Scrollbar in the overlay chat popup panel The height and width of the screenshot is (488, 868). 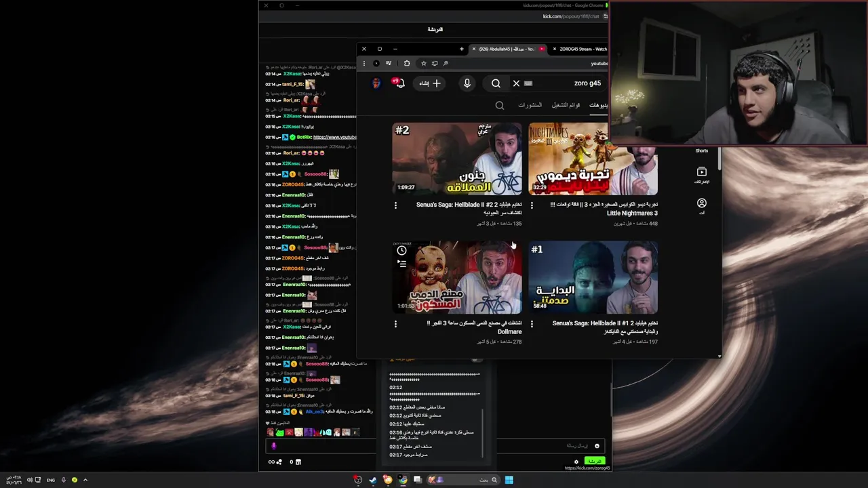(x=484, y=432)
